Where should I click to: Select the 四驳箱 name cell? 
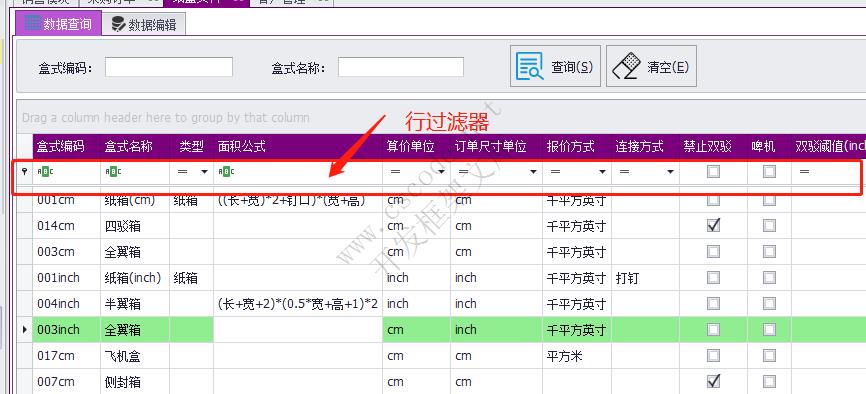(x=135, y=225)
